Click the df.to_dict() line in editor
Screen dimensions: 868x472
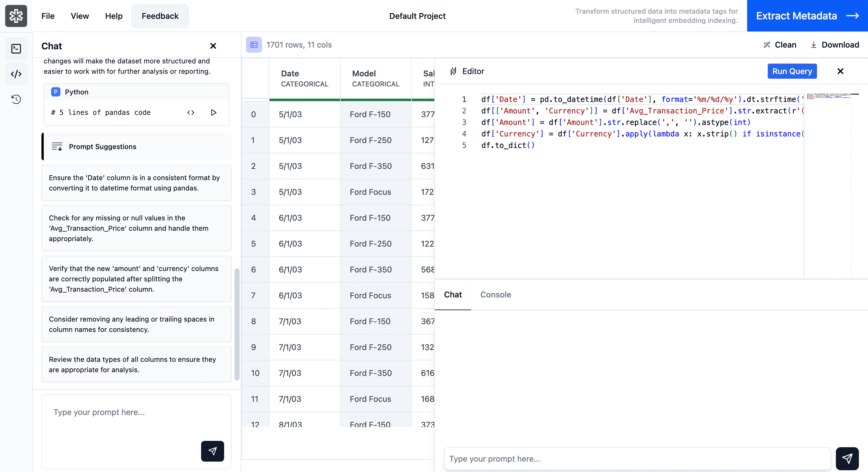pyautogui.click(x=508, y=145)
